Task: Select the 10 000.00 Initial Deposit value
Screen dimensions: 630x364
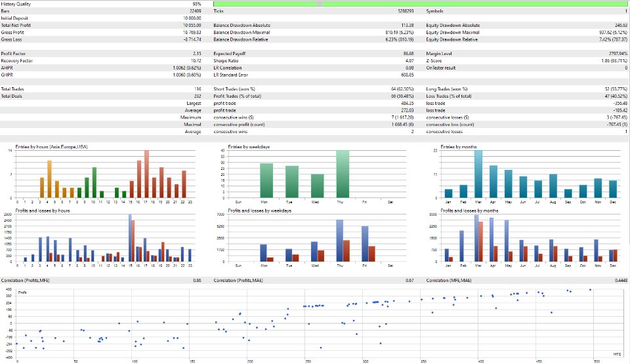Action: pos(192,18)
